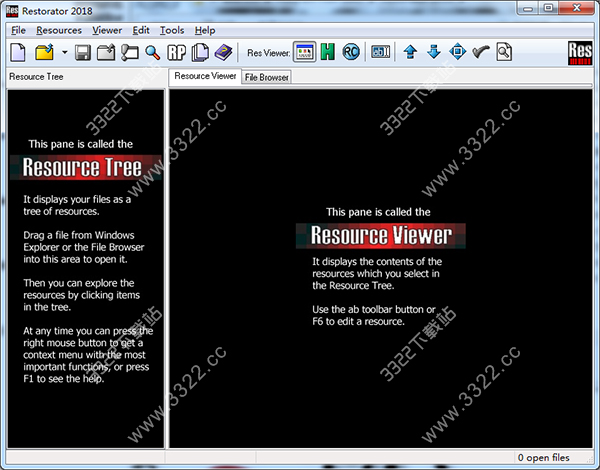
Task: Open the Resources menu
Action: [x=60, y=30]
